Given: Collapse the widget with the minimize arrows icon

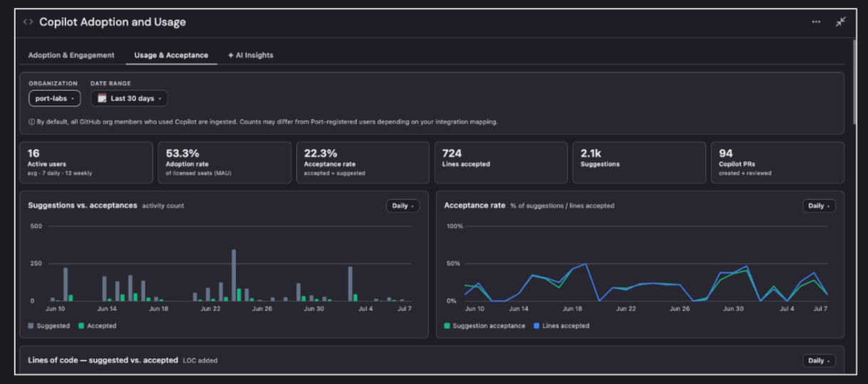Looking at the screenshot, I should [x=841, y=22].
